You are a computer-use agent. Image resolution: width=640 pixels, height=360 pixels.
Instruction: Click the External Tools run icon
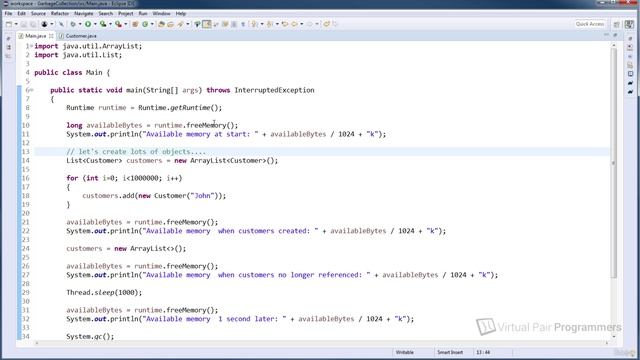point(118,24)
